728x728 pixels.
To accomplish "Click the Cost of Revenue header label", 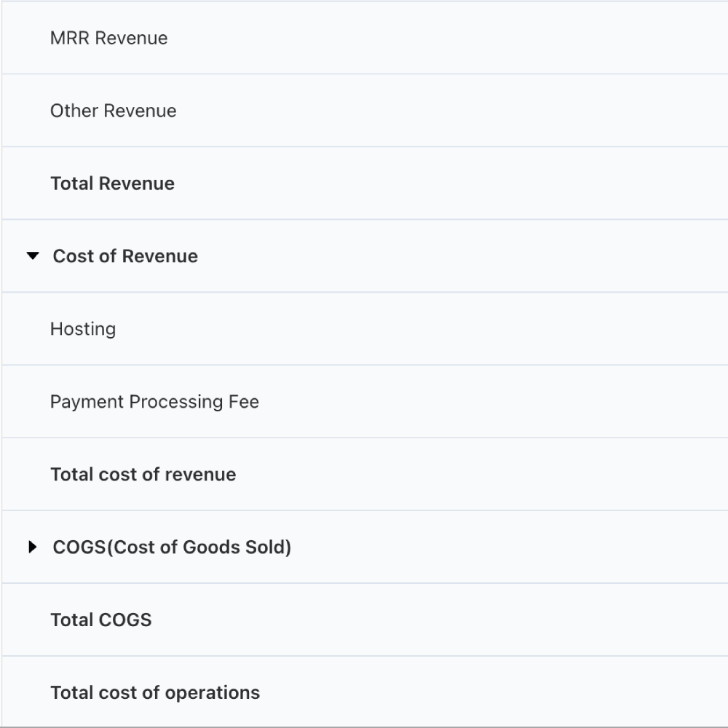I will (x=124, y=256).
